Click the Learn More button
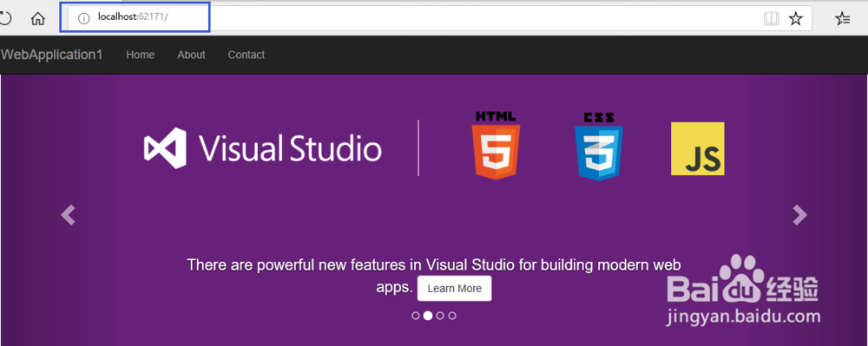 point(455,289)
